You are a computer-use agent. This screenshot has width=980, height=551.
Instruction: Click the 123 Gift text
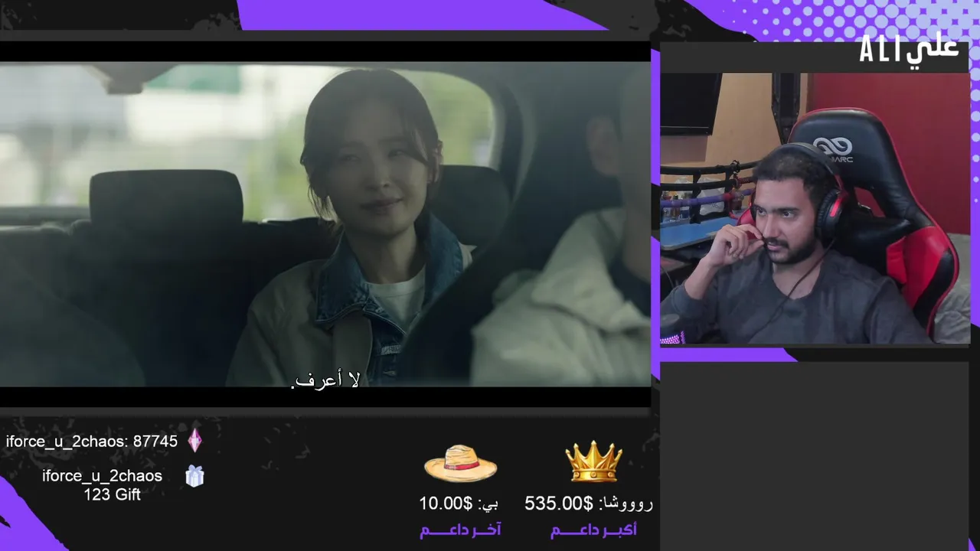pyautogui.click(x=112, y=494)
